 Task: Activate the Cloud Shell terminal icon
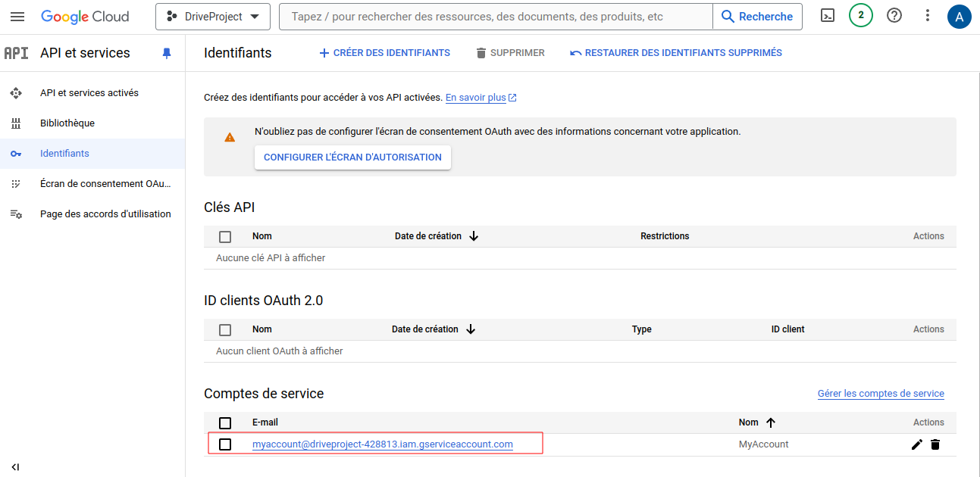click(x=828, y=16)
